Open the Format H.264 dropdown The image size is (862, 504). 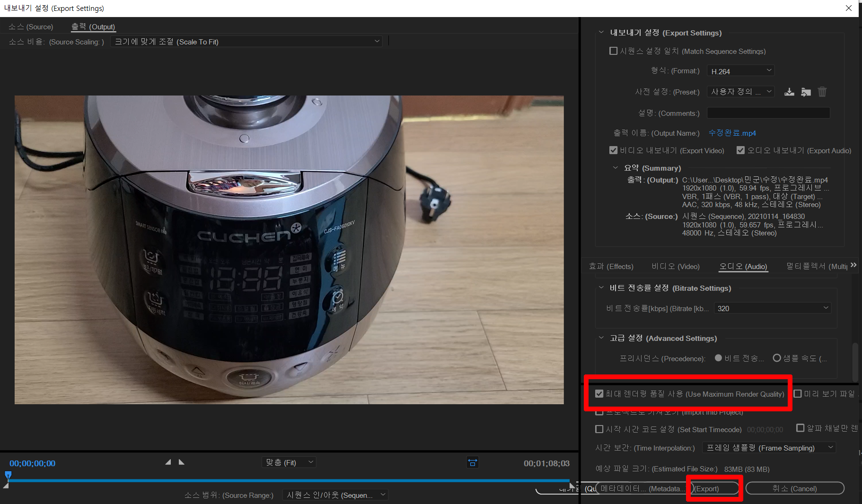pos(740,71)
